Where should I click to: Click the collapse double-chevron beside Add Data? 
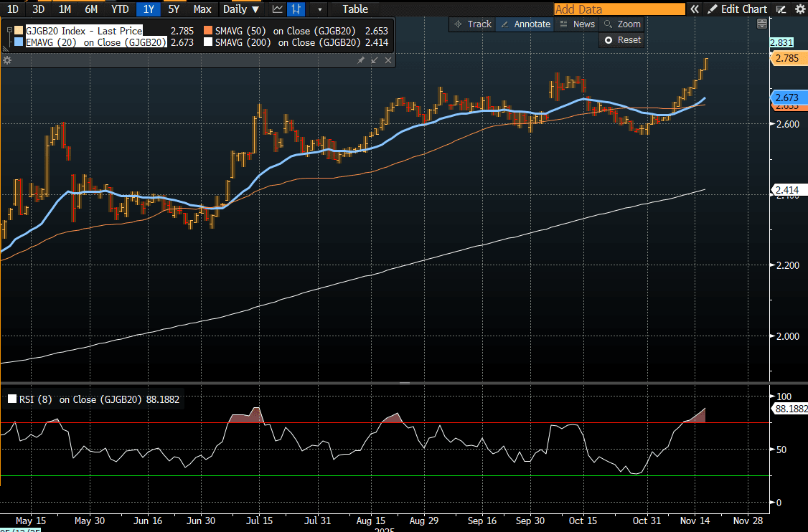tap(696, 9)
